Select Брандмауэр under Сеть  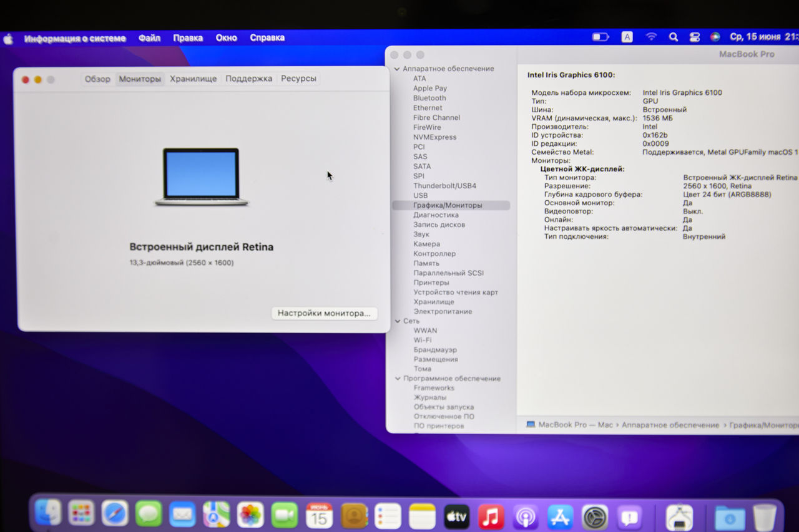(435, 349)
